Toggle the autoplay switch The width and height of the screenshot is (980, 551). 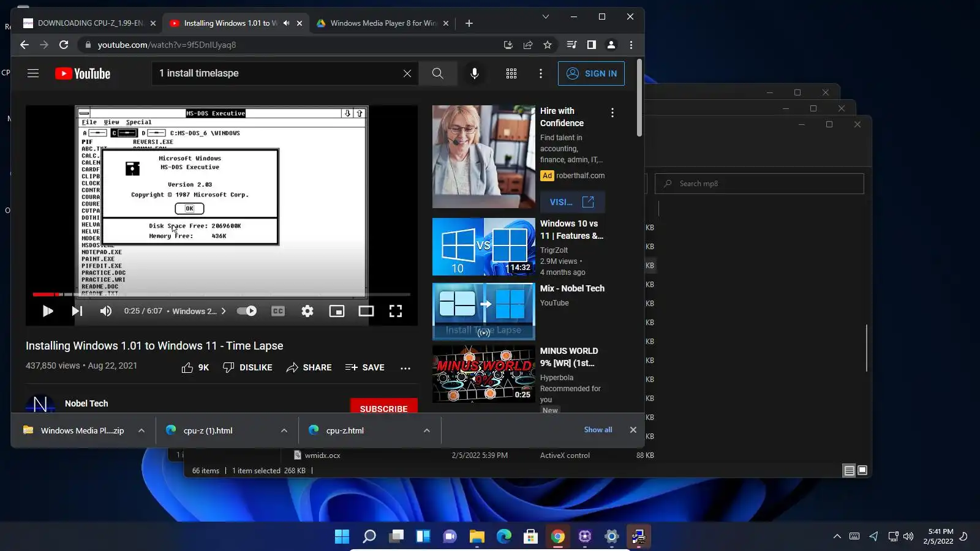[247, 311]
